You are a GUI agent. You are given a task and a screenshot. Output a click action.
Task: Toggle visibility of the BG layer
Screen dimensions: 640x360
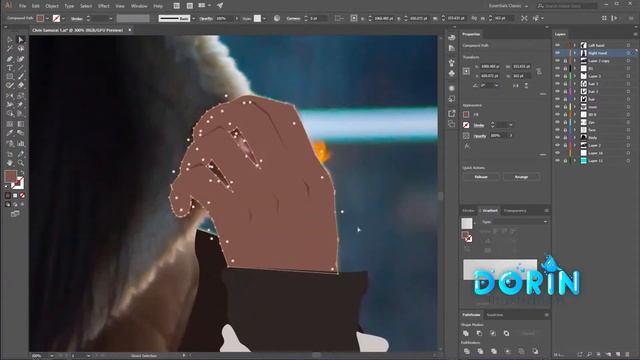click(558, 69)
